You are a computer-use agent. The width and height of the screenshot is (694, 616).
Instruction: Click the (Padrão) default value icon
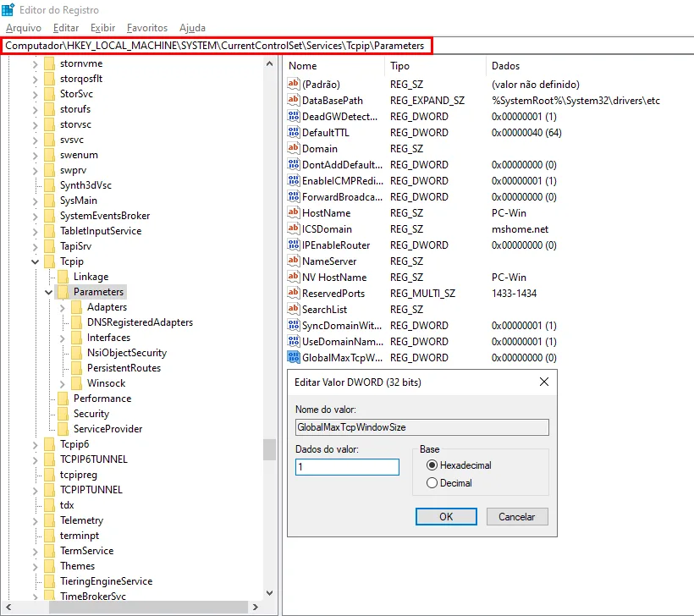point(293,84)
